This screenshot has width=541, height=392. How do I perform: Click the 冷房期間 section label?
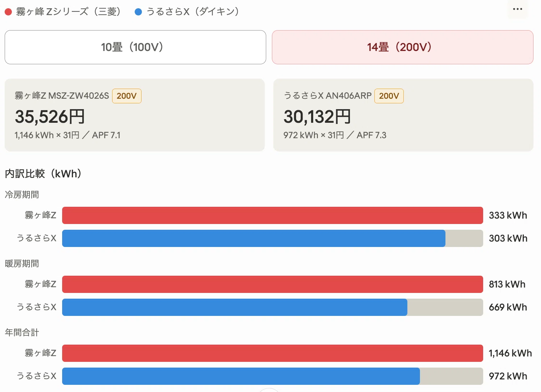[x=22, y=195]
